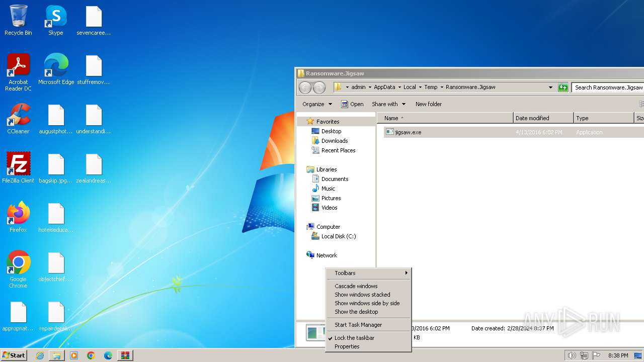The height and width of the screenshot is (362, 644).
Task: Click New folder button
Action: (429, 104)
